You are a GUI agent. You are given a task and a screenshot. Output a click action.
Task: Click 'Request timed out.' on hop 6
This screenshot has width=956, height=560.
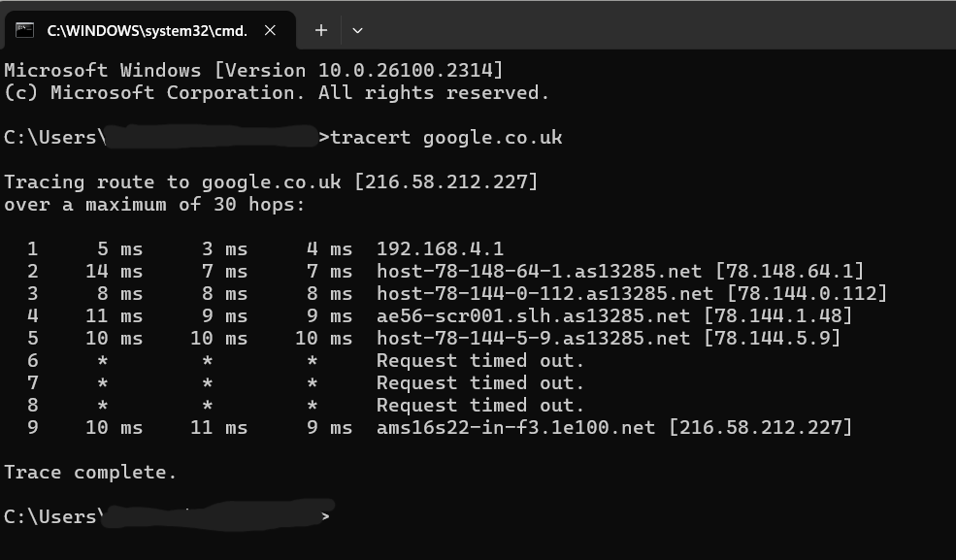[x=480, y=360]
